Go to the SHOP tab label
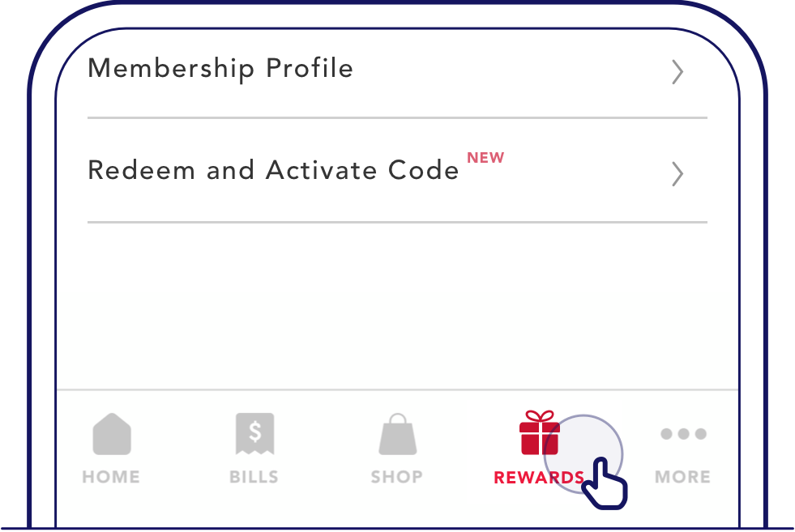The image size is (795, 532). tap(397, 477)
